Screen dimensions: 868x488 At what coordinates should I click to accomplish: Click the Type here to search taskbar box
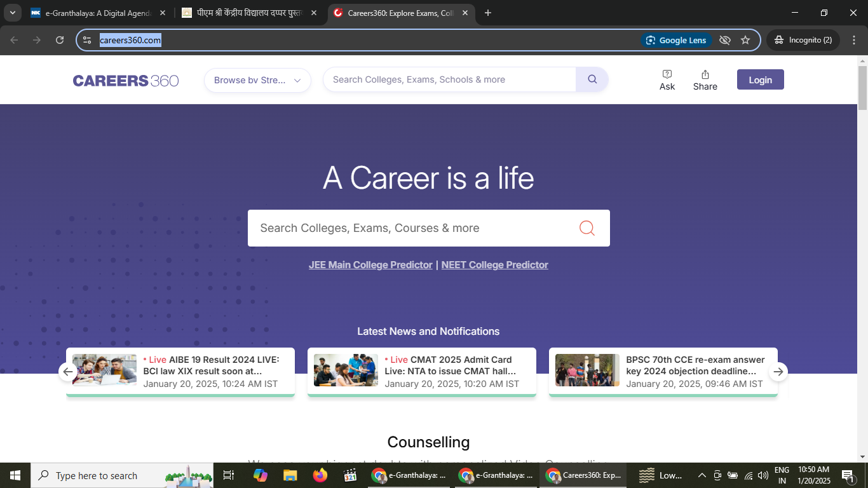122,475
